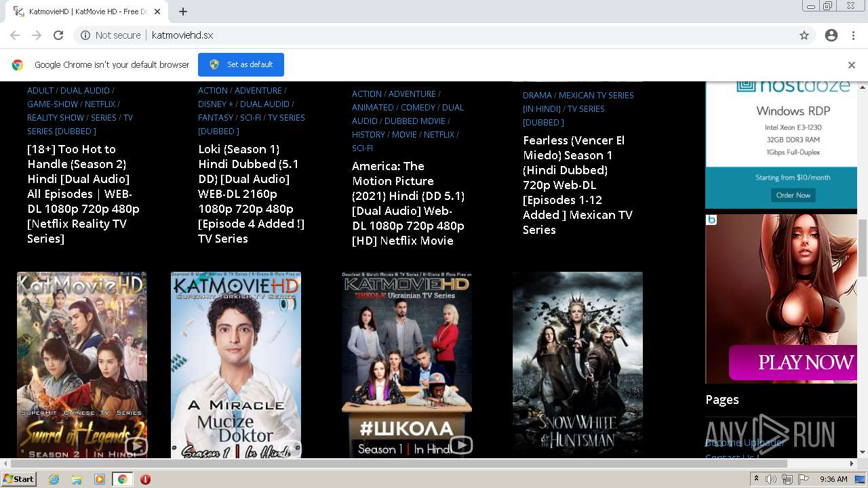The height and width of the screenshot is (488, 868).
Task: Click the scroll-down arrow of the vertical scrollbar
Action: coord(863,453)
